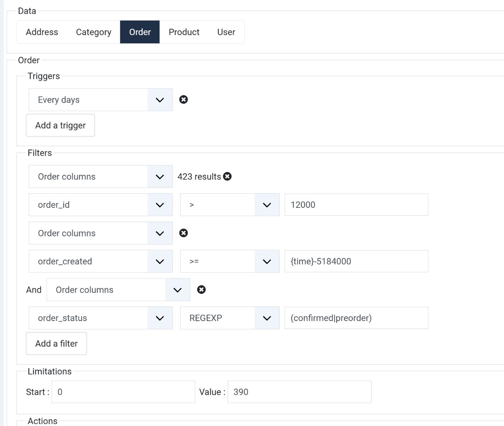The image size is (504, 426).
Task: Remove the Every days trigger
Action: (x=183, y=99)
